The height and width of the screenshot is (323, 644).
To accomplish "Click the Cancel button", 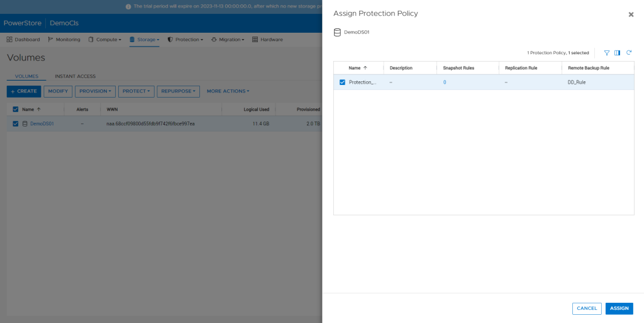I will click(x=586, y=309).
